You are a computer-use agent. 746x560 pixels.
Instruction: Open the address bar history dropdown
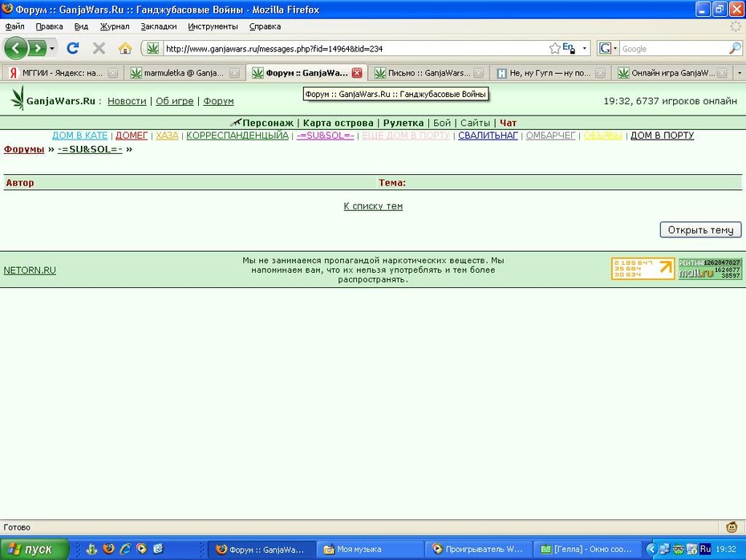click(x=584, y=48)
